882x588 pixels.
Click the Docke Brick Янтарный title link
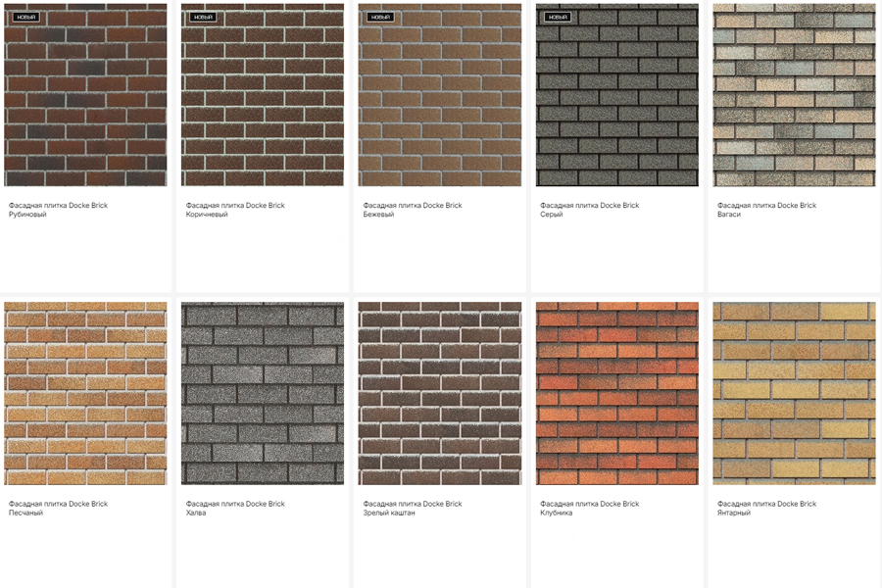766,508
